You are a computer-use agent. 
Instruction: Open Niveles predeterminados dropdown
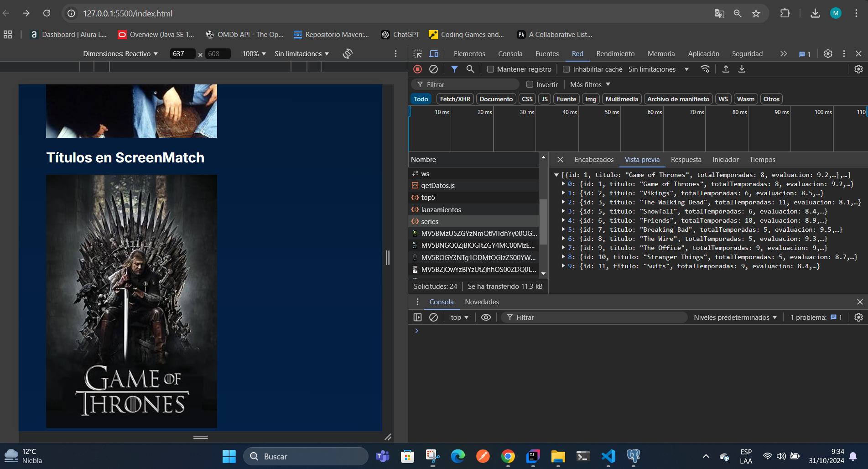[735, 317]
